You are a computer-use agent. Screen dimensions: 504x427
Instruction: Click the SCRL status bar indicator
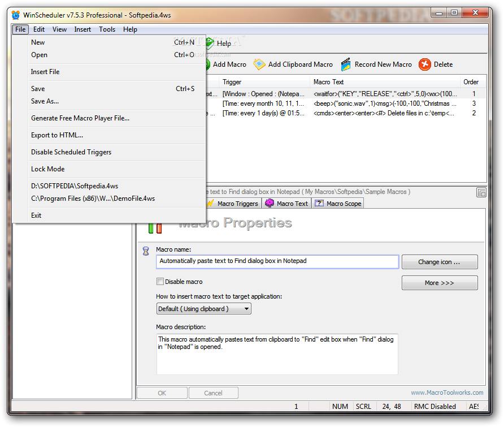click(363, 407)
